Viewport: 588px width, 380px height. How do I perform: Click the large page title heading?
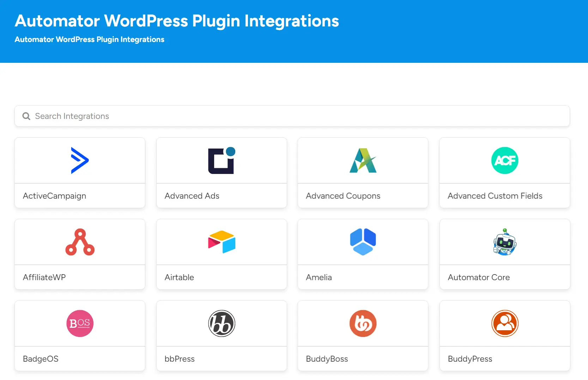(x=177, y=21)
